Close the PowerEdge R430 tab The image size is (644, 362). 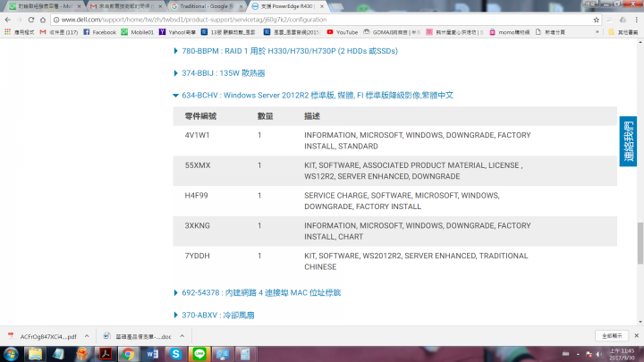coord(322,6)
